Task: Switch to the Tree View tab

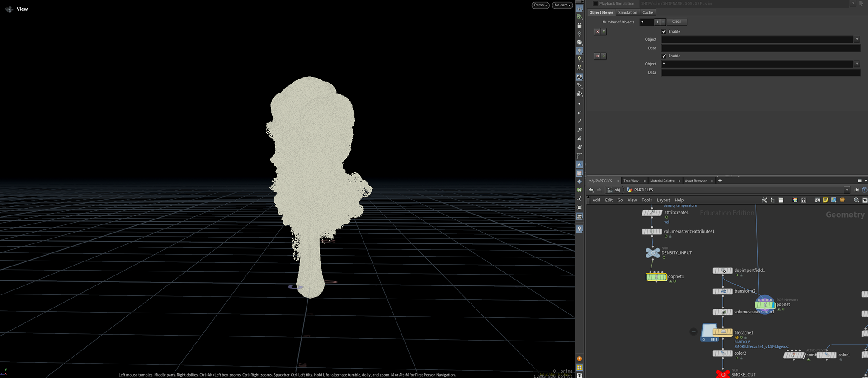Action: tap(631, 181)
